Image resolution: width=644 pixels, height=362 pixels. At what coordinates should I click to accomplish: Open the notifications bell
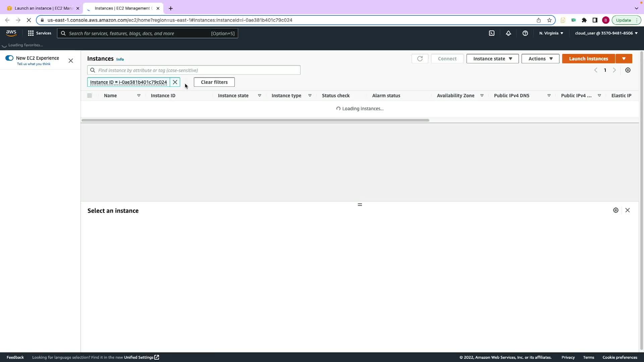point(508,33)
